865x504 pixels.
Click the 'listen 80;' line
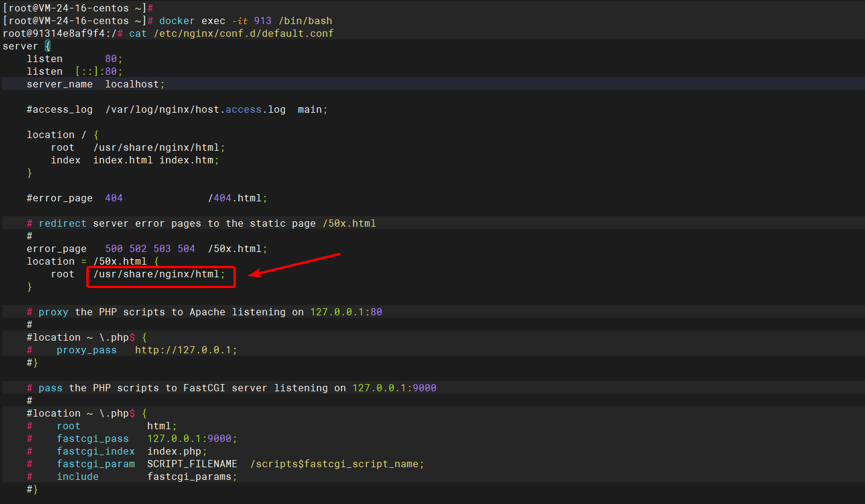click(x=75, y=59)
